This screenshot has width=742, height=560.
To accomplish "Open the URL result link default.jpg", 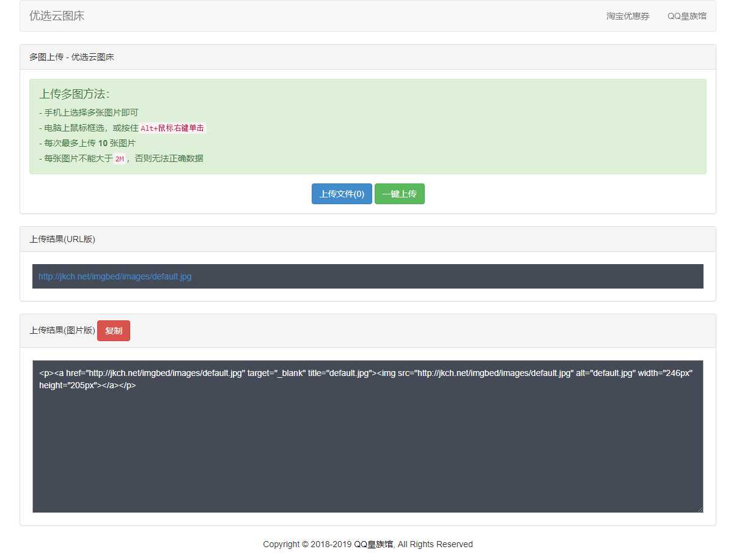I will (x=115, y=276).
